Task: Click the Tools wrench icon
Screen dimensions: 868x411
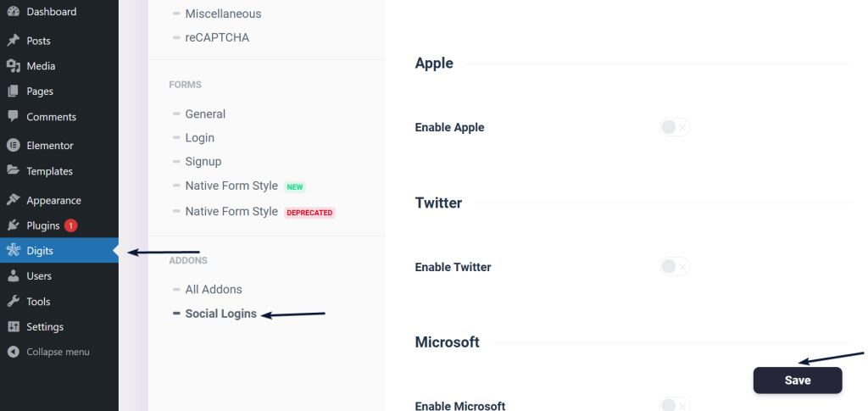Action: tap(14, 302)
